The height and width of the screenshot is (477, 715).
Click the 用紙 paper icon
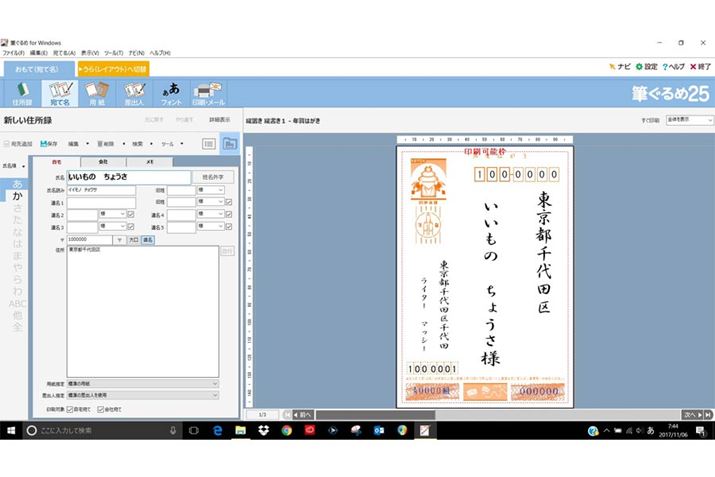98,93
